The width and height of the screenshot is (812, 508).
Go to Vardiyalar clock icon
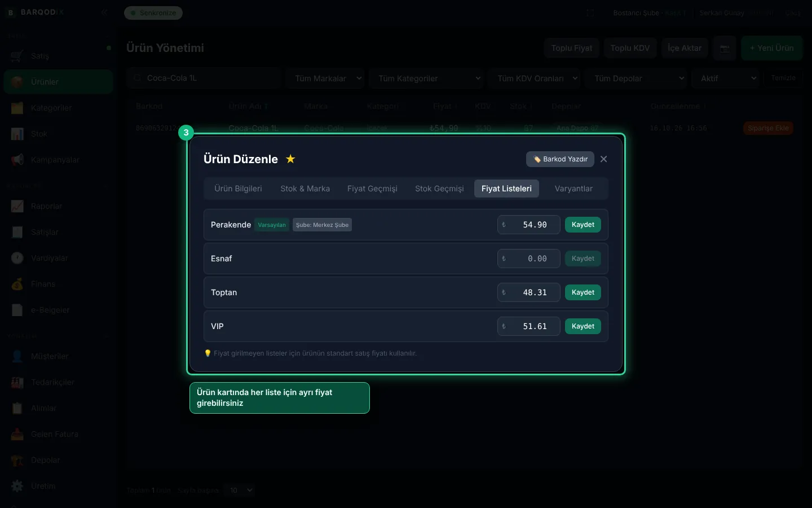[17, 258]
